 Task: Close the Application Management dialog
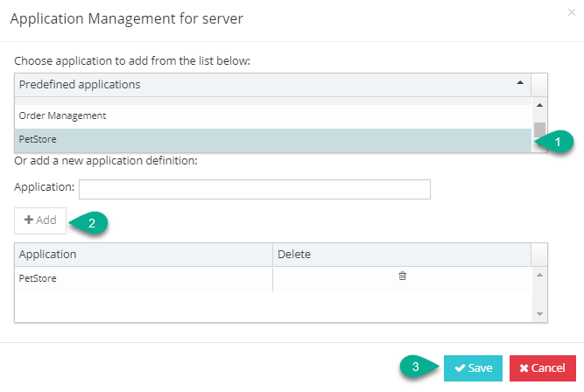click(x=572, y=13)
